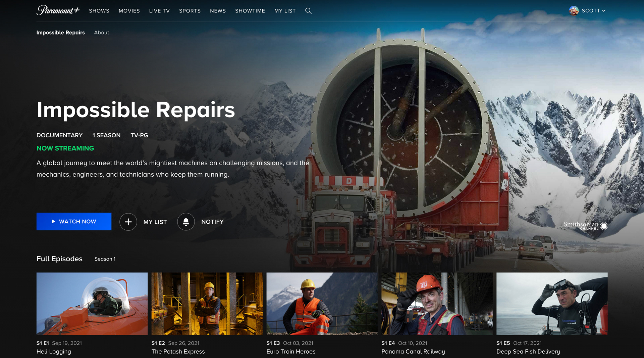Open the Paramount+ home logo
The width and height of the screenshot is (644, 358).
click(58, 10)
